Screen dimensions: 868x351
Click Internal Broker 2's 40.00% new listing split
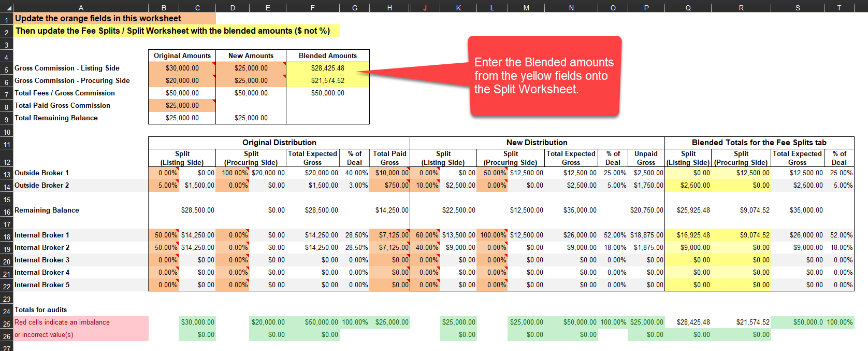click(x=425, y=248)
